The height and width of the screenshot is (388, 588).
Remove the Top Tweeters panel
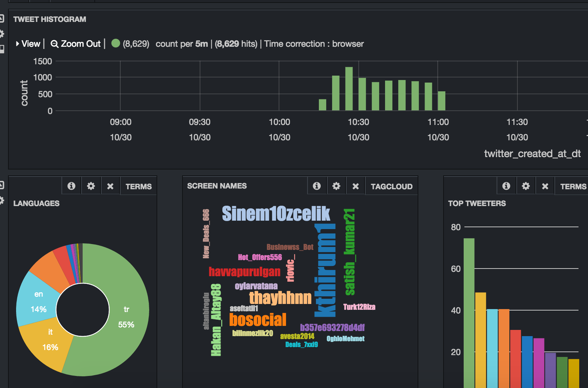[x=545, y=186]
